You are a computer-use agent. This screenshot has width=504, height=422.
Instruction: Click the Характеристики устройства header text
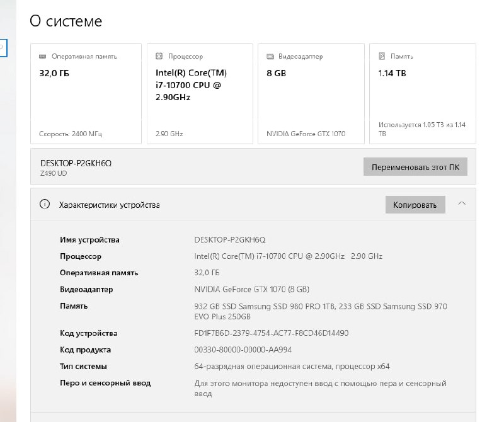point(109,205)
